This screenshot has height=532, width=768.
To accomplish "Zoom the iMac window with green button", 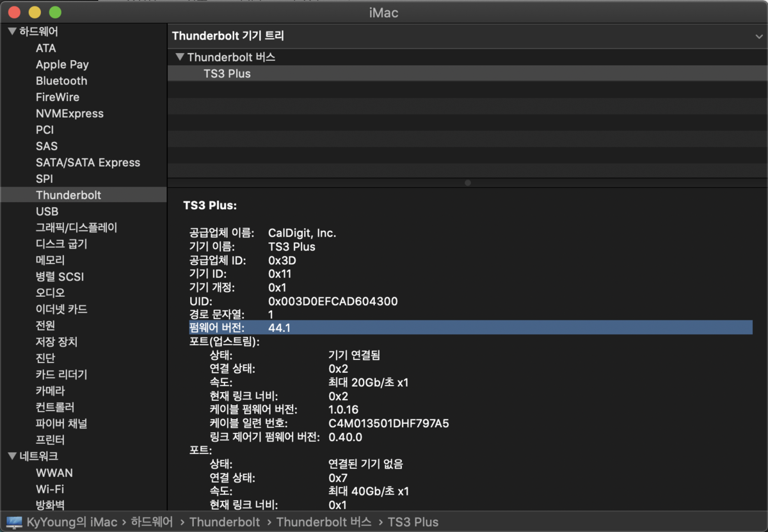I will [55, 12].
